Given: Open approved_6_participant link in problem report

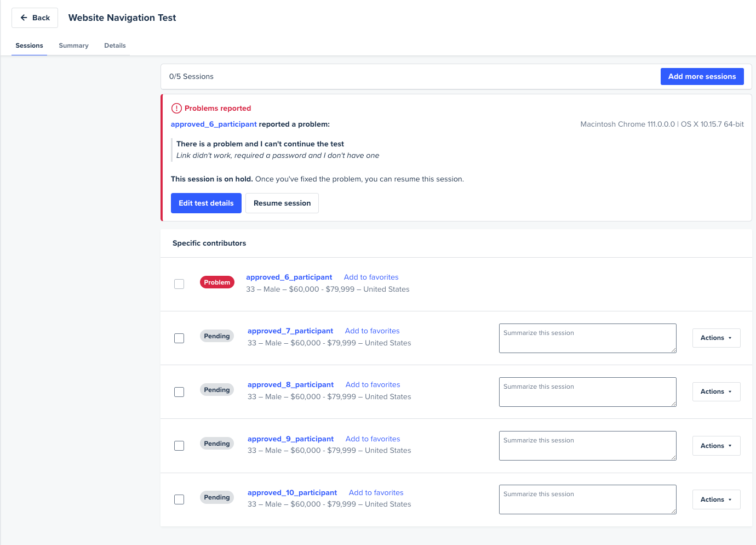Looking at the screenshot, I should click(214, 124).
